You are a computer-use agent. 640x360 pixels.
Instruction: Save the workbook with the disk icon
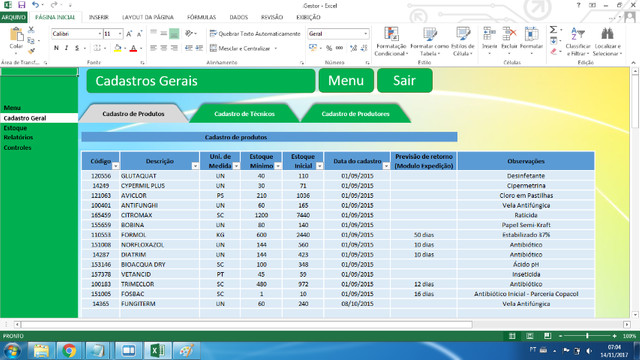(x=21, y=5)
